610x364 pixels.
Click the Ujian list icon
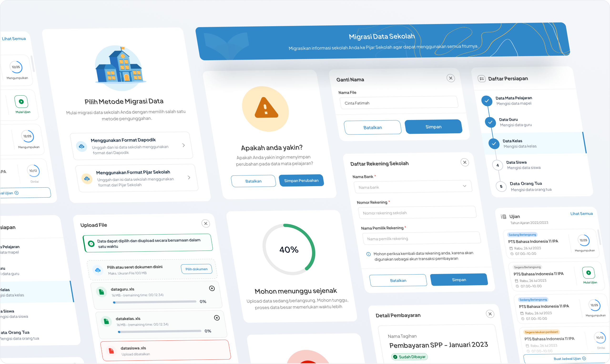[503, 217]
